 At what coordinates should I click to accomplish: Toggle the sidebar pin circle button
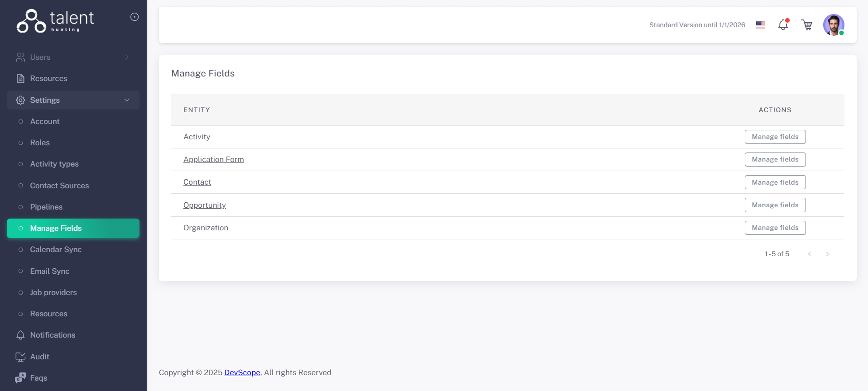(134, 17)
